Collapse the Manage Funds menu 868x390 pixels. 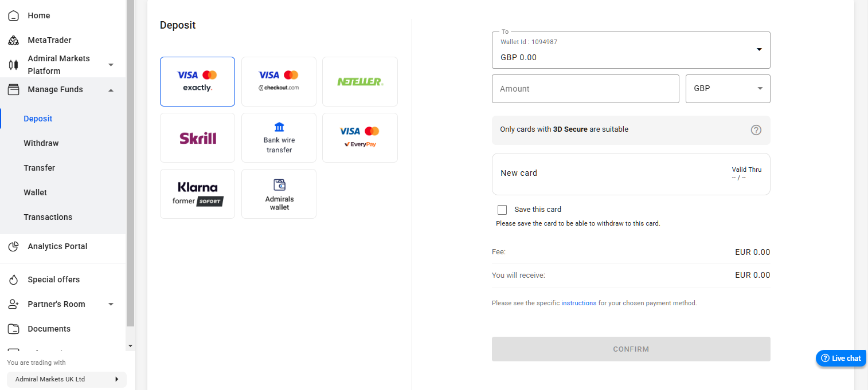(x=54, y=89)
